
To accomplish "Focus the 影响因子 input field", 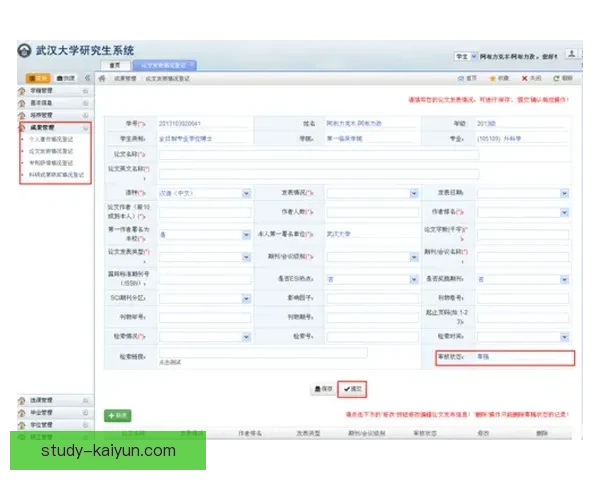I will [373, 298].
